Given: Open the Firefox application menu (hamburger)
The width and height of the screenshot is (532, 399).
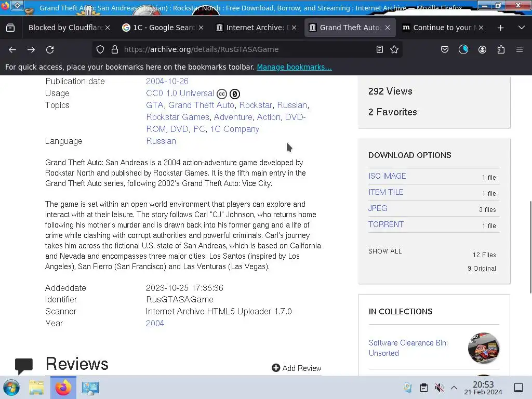Looking at the screenshot, I should coord(520,49).
